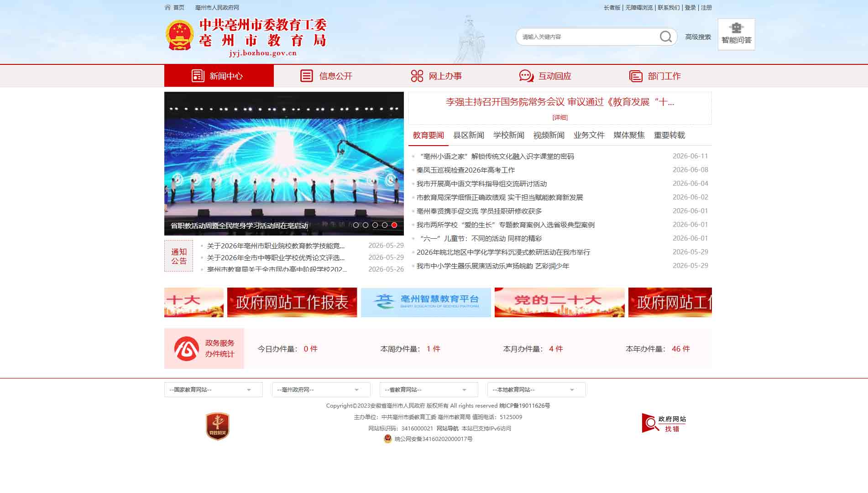Screen dimensions: 868x493
Task: Switch to the 重要转载 tab
Action: 669,135
